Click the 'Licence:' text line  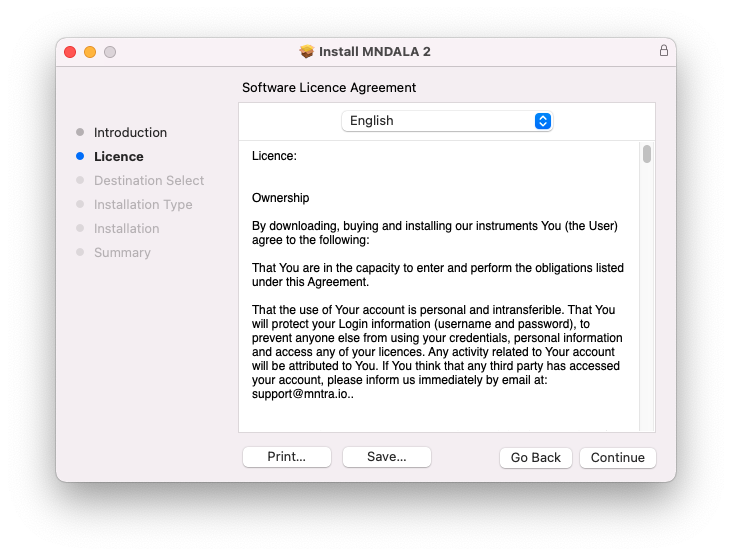[274, 156]
